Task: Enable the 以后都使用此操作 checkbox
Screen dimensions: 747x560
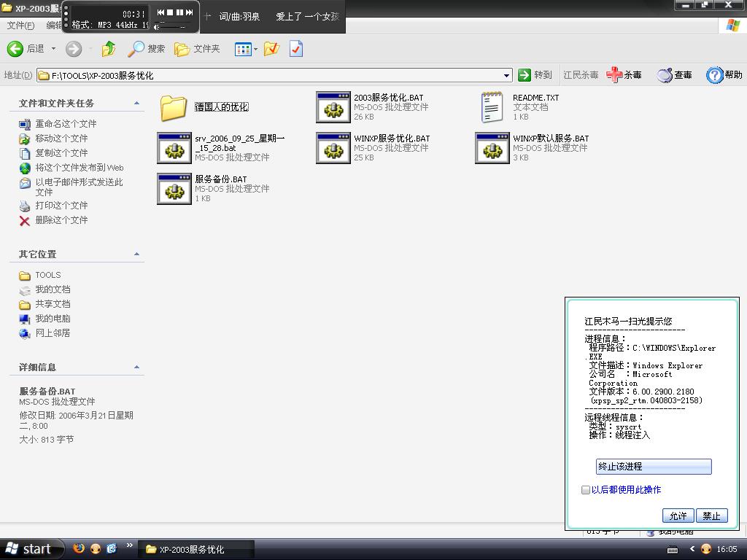Action: click(x=586, y=490)
